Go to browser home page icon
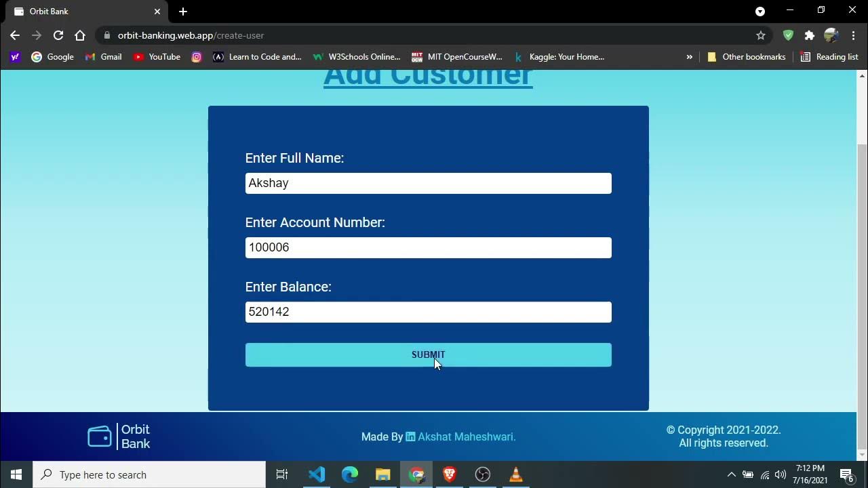The width and height of the screenshot is (868, 488). [x=80, y=35]
